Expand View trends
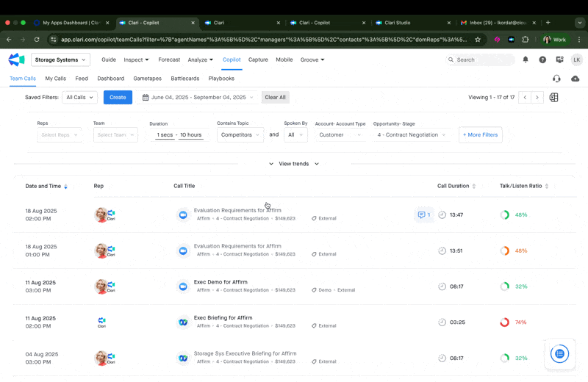The height and width of the screenshot is (382, 588). (x=293, y=164)
